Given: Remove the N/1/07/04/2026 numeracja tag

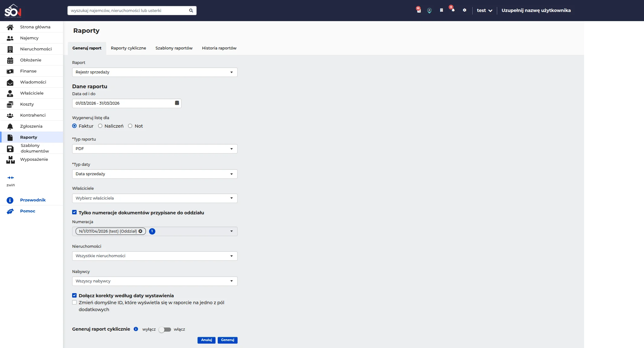Looking at the screenshot, I should pos(141,231).
